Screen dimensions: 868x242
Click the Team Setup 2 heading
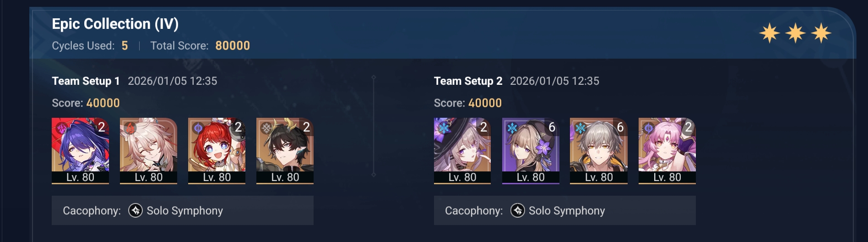[x=468, y=81]
